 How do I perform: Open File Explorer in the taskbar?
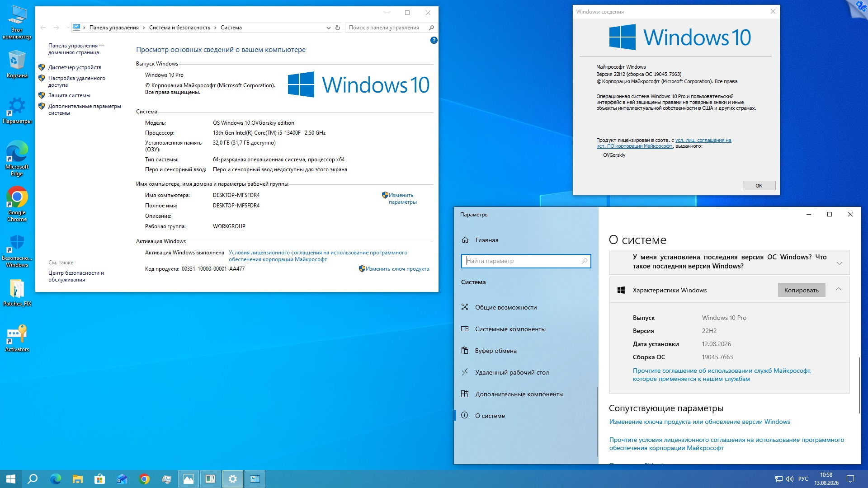[x=78, y=479]
